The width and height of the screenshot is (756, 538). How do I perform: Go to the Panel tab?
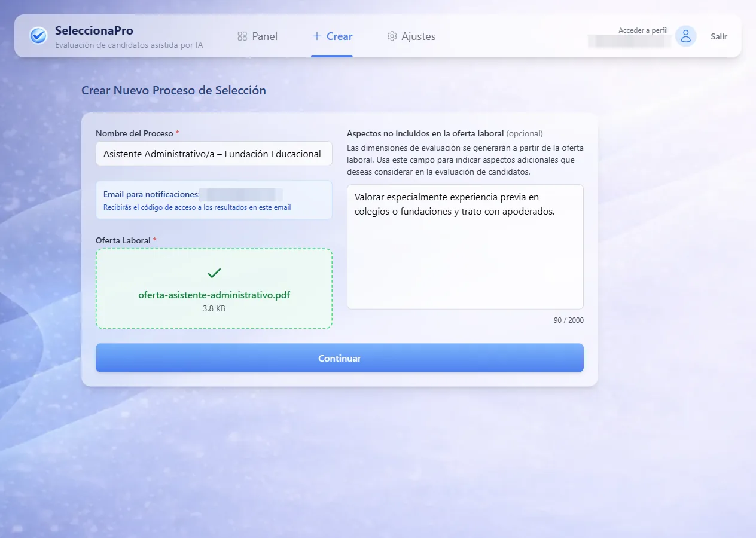[257, 36]
